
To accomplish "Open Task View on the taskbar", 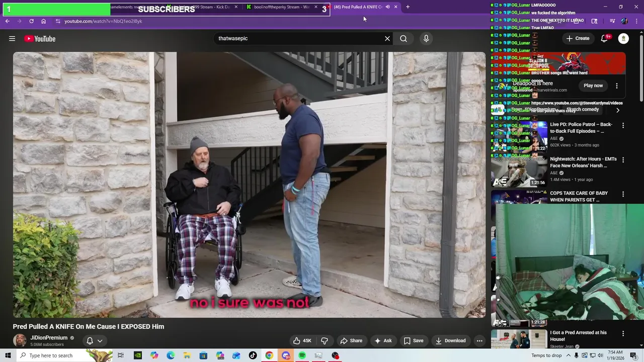I will click(121, 355).
